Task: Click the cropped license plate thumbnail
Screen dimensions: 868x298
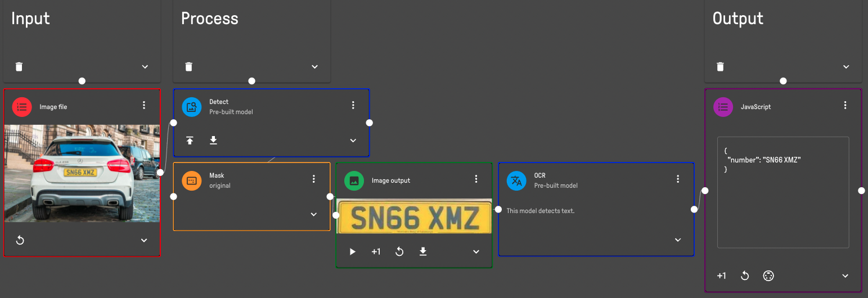Action: click(414, 216)
